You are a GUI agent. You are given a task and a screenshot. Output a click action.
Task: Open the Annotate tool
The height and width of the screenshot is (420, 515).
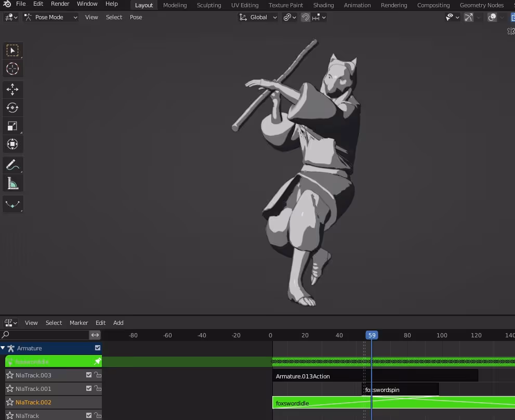tap(12, 164)
